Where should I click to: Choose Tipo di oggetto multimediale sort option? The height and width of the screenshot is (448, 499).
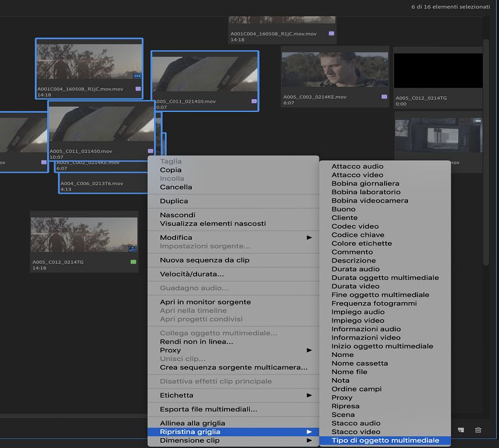tap(385, 440)
